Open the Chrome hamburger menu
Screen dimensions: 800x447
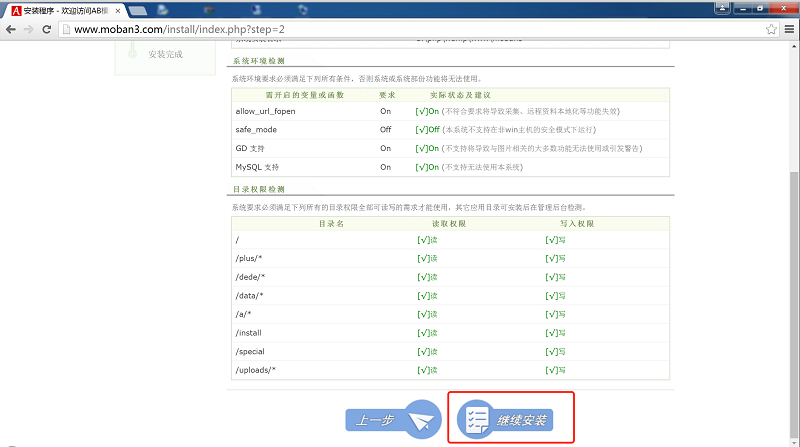(789, 29)
